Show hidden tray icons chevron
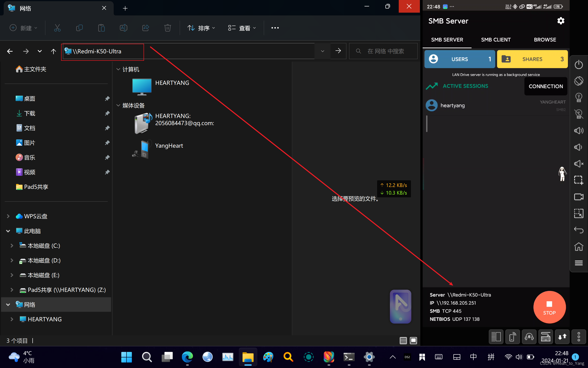Viewport: 588px width, 368px height. [392, 357]
